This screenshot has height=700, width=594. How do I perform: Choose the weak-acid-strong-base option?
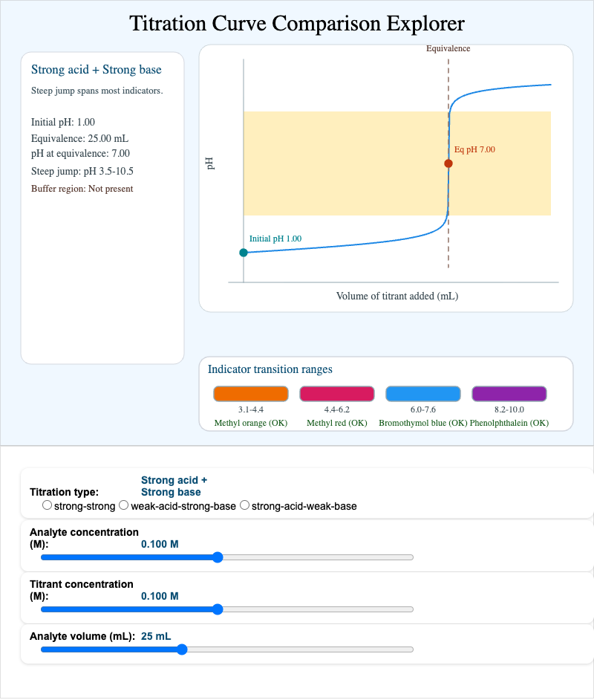point(123,505)
